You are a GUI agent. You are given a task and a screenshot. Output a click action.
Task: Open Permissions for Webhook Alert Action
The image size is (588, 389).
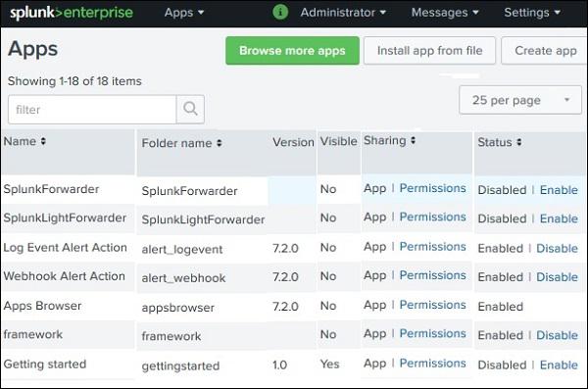tap(432, 275)
